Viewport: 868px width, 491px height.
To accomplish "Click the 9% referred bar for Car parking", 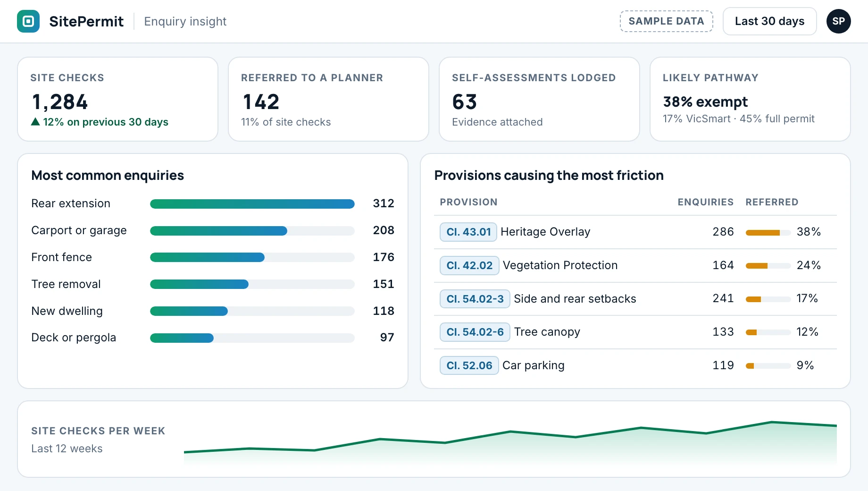I will [768, 366].
